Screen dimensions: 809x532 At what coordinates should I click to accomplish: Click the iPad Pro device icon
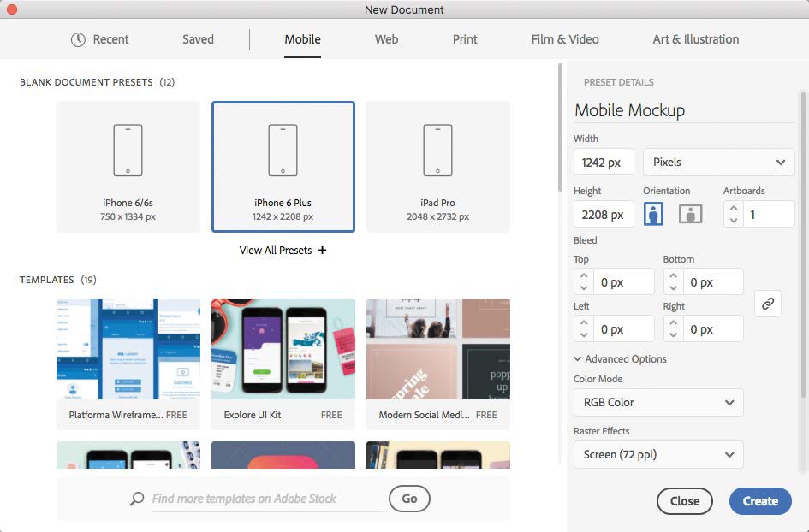pos(437,150)
